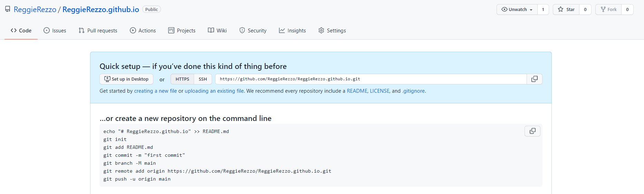This screenshot has width=644, height=194.
Task: Click the git remote add origin line
Action: pos(217,171)
